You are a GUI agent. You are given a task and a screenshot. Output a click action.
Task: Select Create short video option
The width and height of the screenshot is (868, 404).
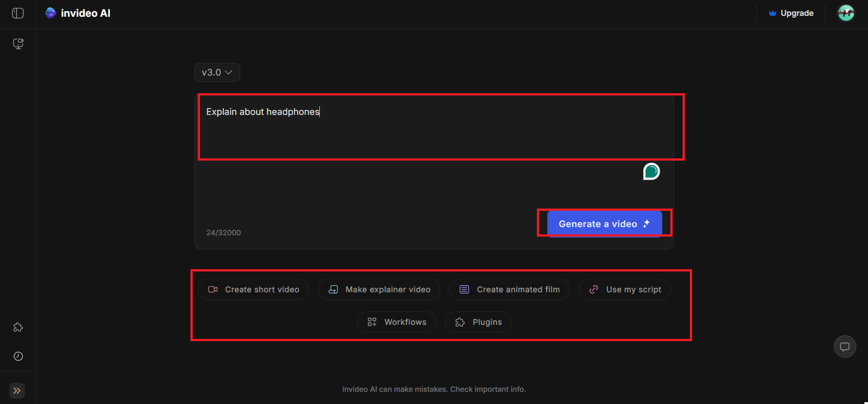(x=253, y=290)
